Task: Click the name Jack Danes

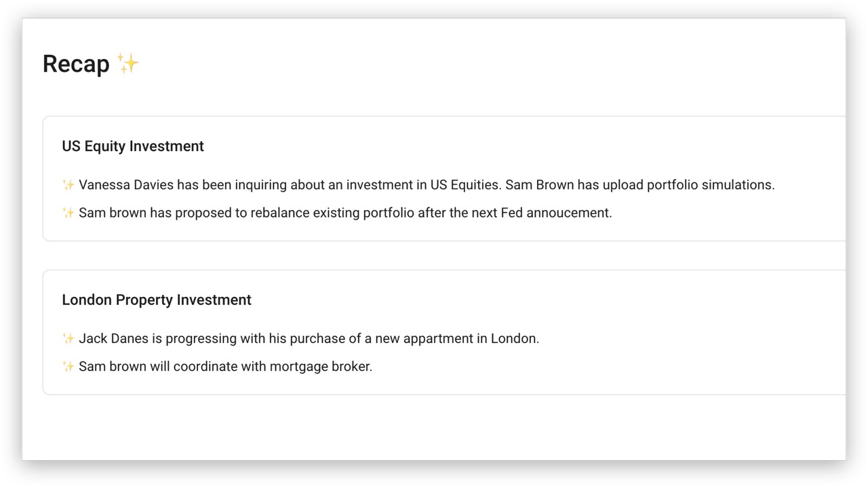Action: (x=113, y=339)
